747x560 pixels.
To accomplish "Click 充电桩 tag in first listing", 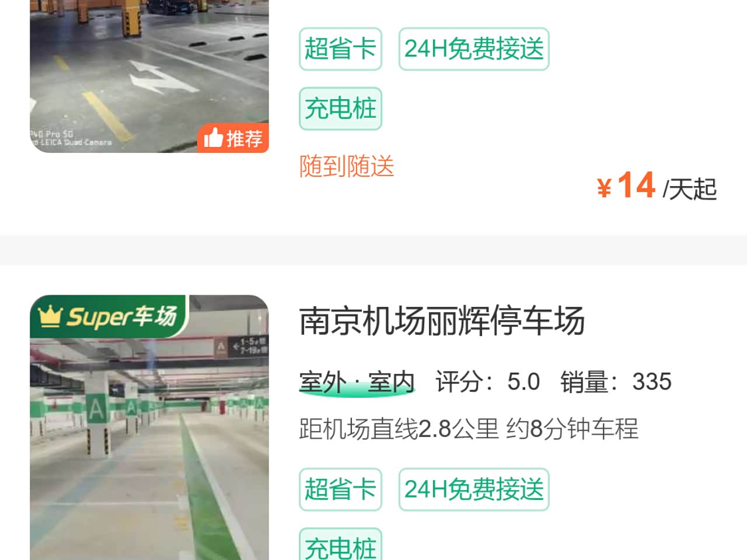I will click(340, 108).
